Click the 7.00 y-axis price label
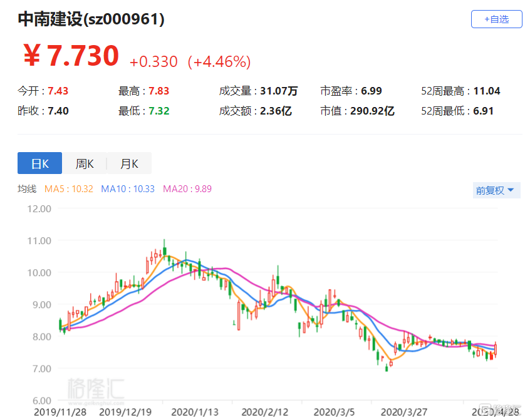The width and height of the screenshot is (525, 420). [x=42, y=369]
